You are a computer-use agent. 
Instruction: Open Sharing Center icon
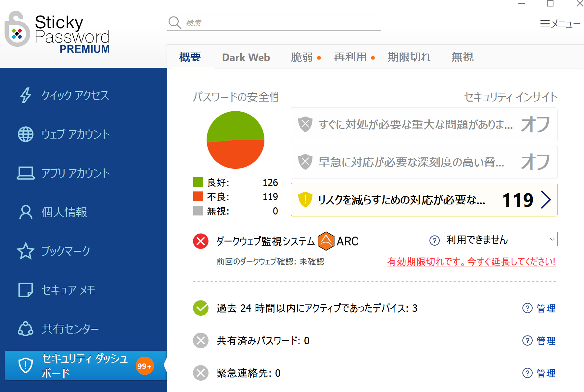tap(26, 329)
